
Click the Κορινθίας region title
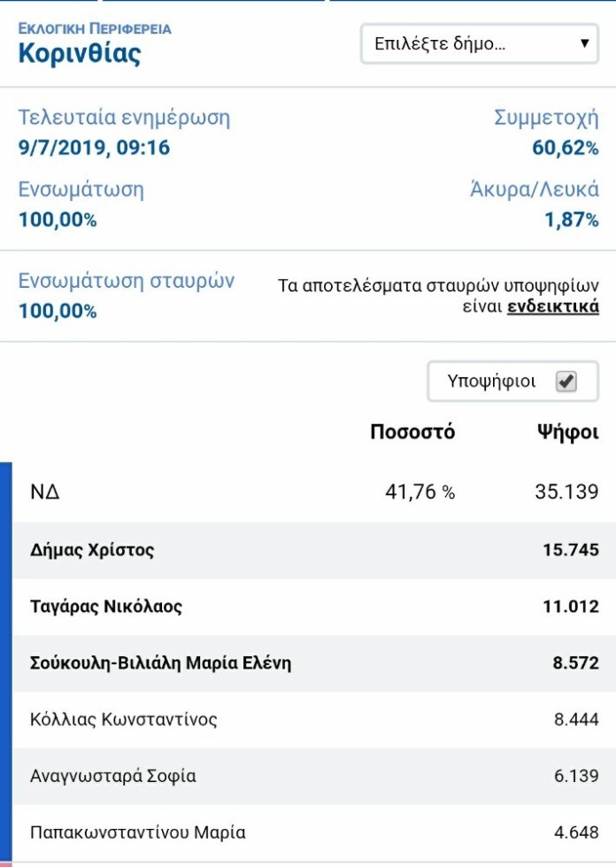tap(80, 54)
